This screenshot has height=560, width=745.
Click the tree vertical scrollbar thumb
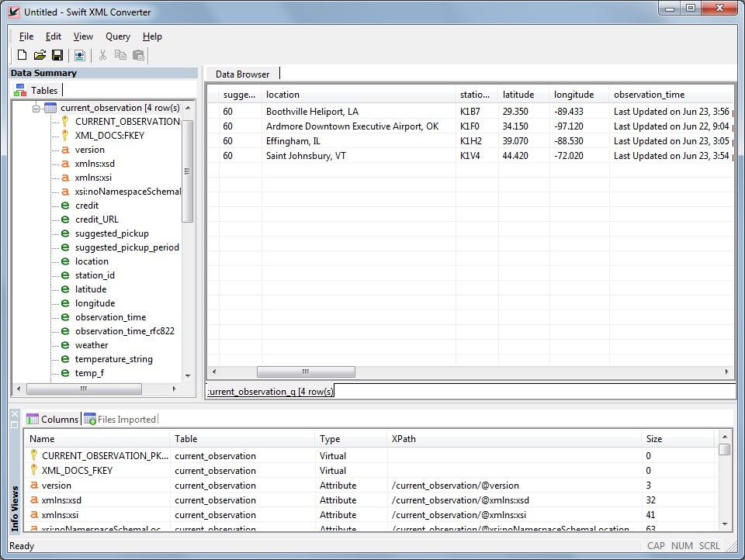pyautogui.click(x=188, y=171)
